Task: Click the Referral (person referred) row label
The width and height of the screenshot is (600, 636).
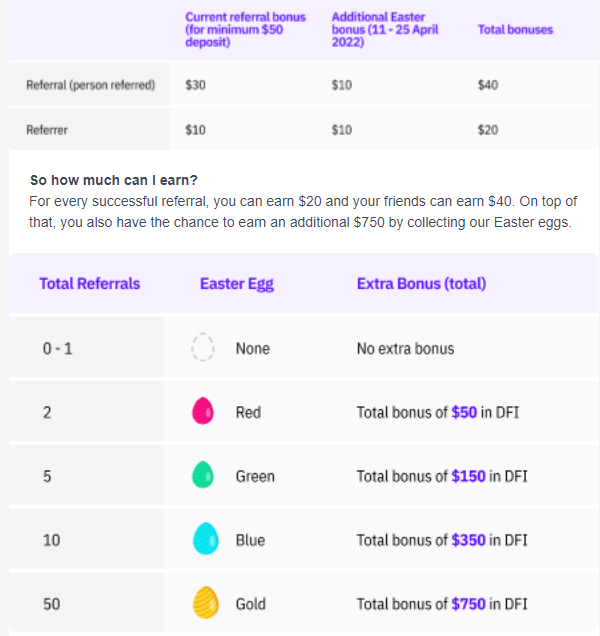Action: [x=90, y=86]
